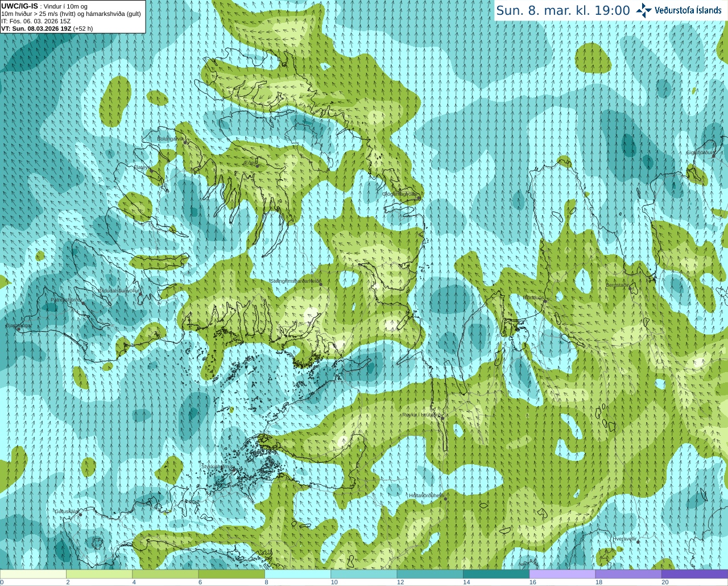The image size is (728, 586).
Task: Click the '10m hviður > 25 m/s' description line
Action: [x=71, y=14]
